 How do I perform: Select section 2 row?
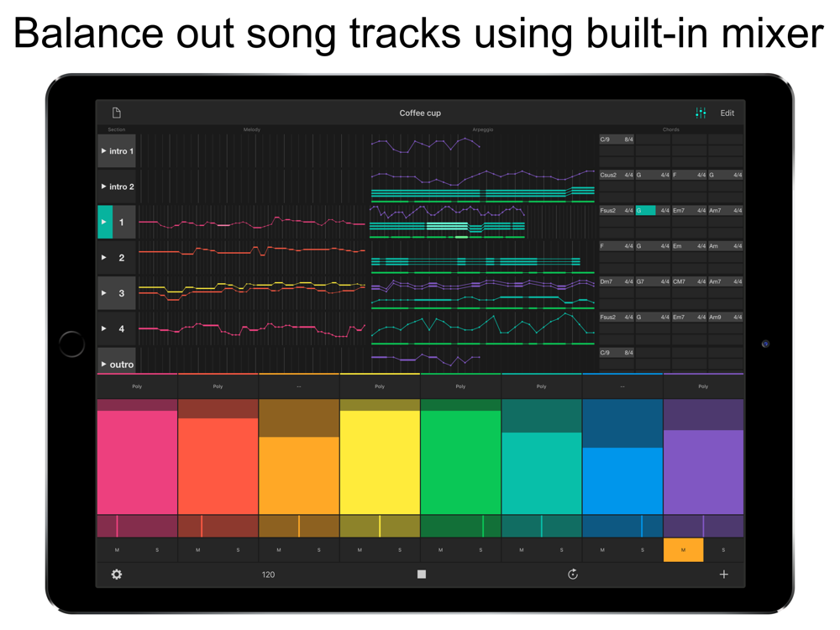pos(116,258)
